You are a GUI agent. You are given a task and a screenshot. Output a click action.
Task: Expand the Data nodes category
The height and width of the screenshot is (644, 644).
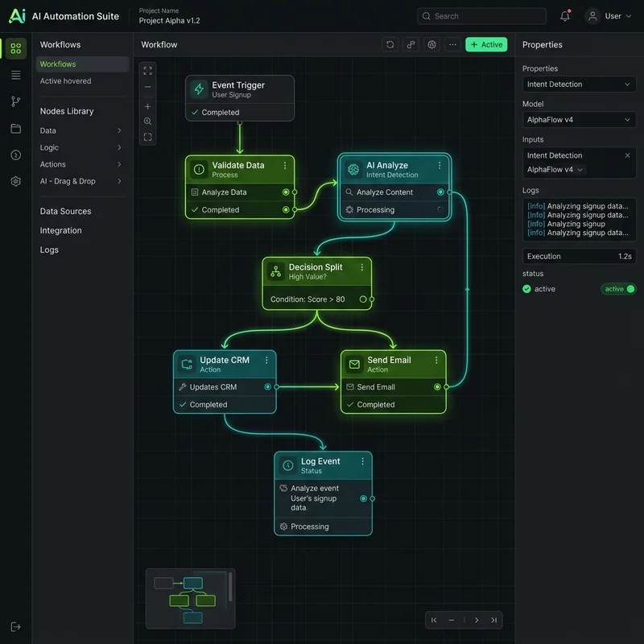tap(81, 130)
